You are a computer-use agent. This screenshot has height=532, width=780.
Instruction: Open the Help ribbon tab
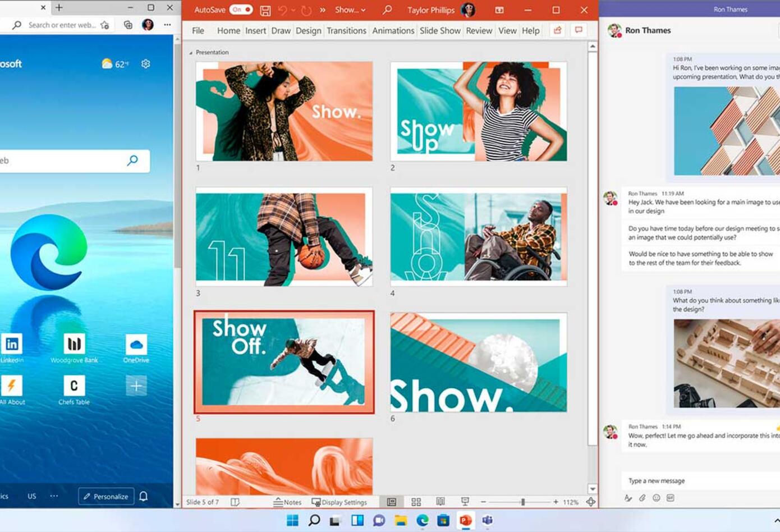tap(530, 31)
